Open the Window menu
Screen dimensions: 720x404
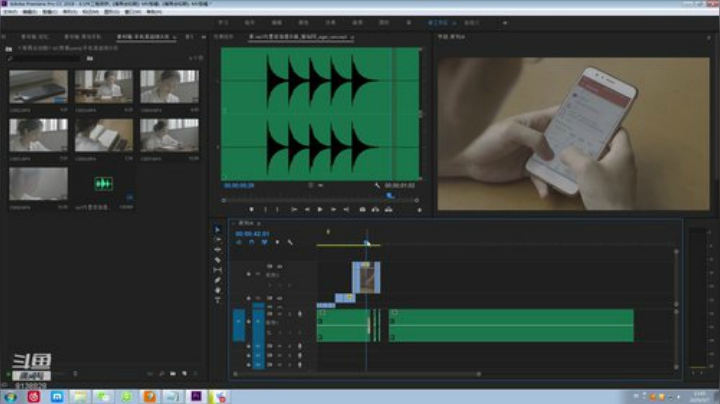tap(133, 11)
